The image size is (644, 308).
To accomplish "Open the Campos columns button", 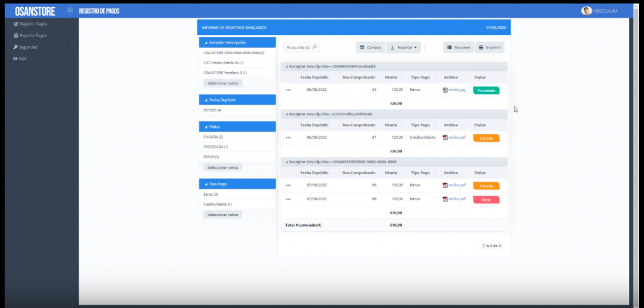I will point(370,47).
